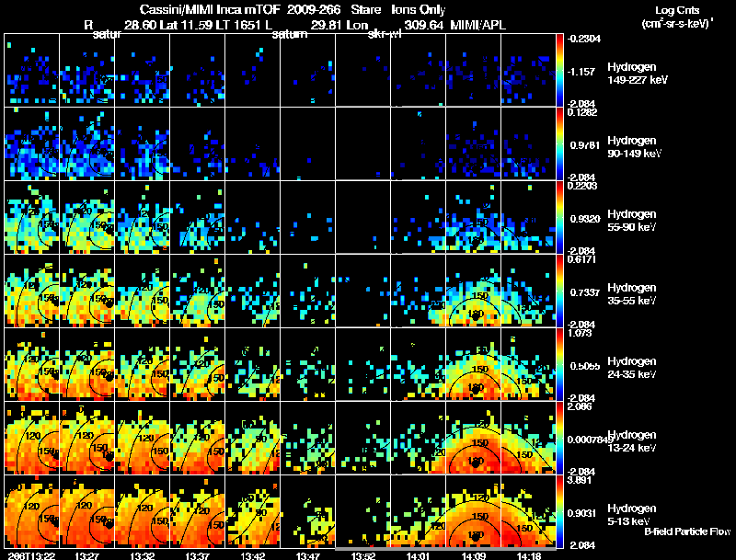Click the 2009-266 date in the title

click(314, 10)
